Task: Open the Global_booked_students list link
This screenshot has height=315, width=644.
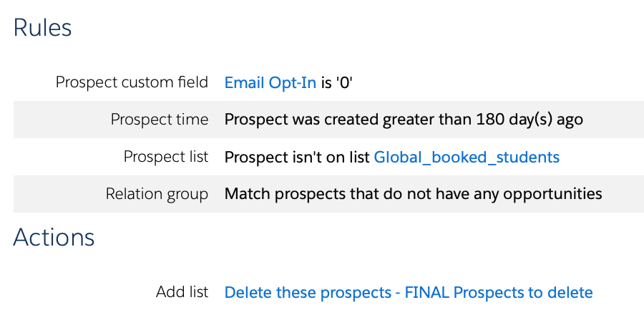Action: (467, 157)
